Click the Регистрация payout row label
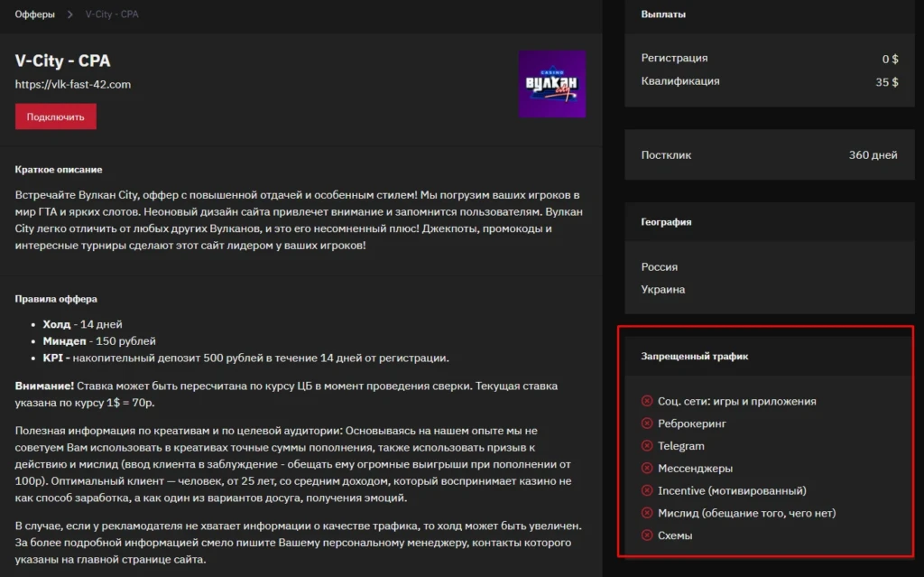 click(675, 58)
